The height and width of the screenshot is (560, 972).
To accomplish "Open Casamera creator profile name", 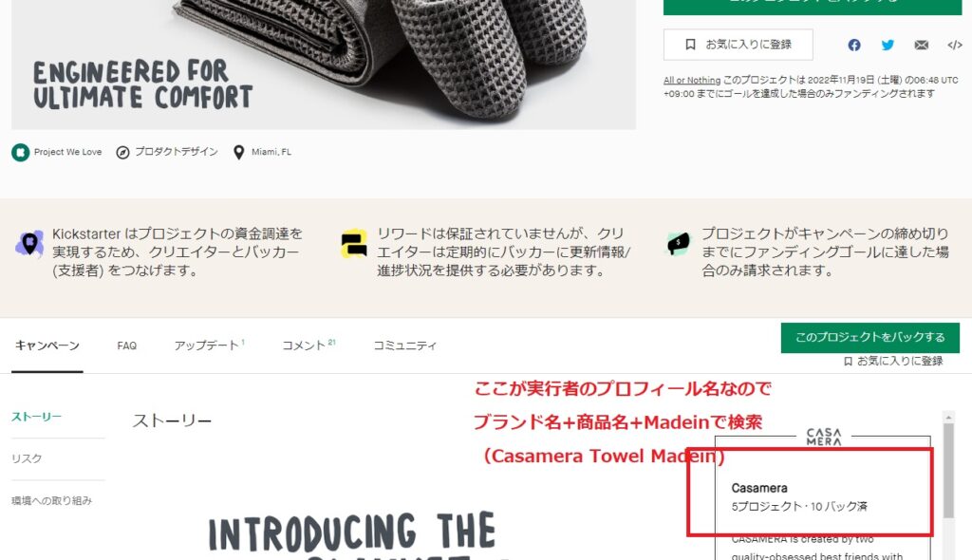I will tap(759, 488).
